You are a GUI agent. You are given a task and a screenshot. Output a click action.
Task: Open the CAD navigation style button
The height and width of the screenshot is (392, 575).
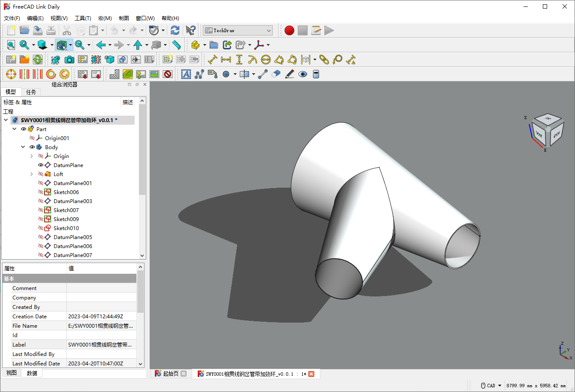coord(491,386)
